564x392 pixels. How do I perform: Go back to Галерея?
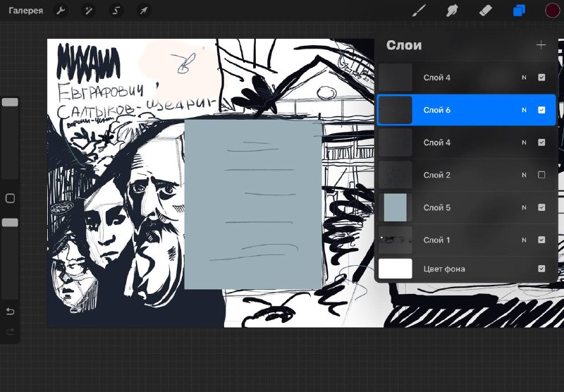click(26, 11)
